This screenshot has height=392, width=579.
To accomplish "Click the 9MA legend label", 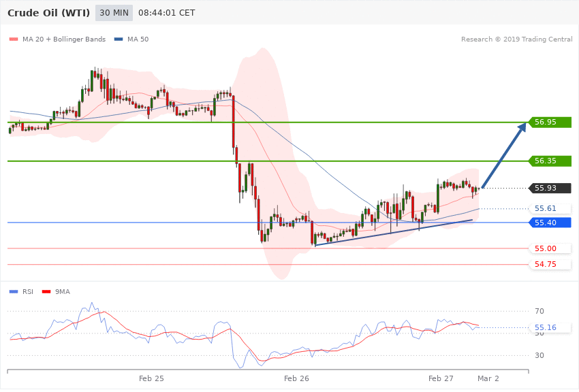I will click(63, 292).
